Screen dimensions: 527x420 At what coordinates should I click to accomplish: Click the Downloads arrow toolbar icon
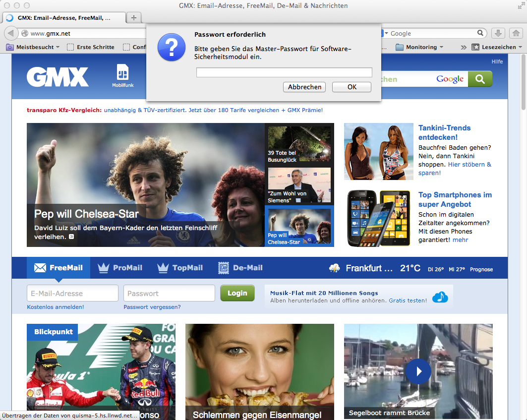[498, 33]
